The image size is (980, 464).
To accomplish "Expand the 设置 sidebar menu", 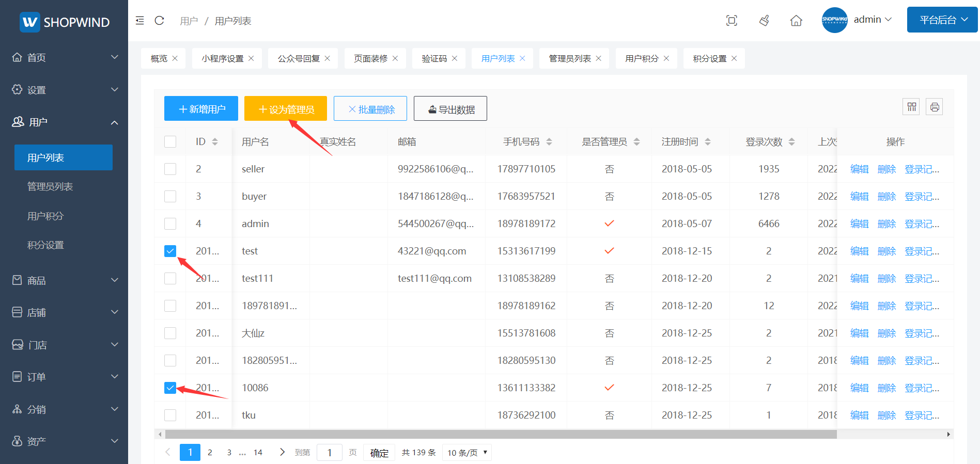I will (x=64, y=90).
